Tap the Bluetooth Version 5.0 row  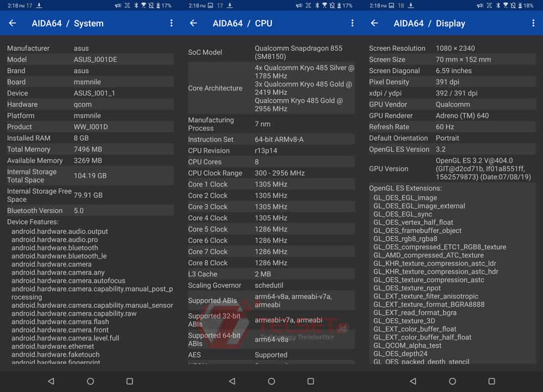[x=90, y=211]
